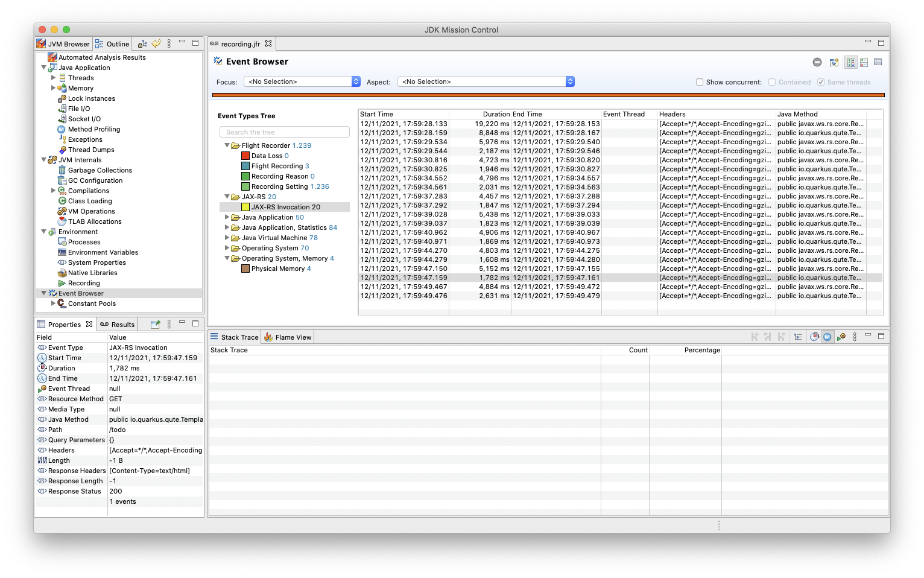The width and height of the screenshot is (924, 578).
Task: Sort events by Duration column header
Action: (x=480, y=114)
